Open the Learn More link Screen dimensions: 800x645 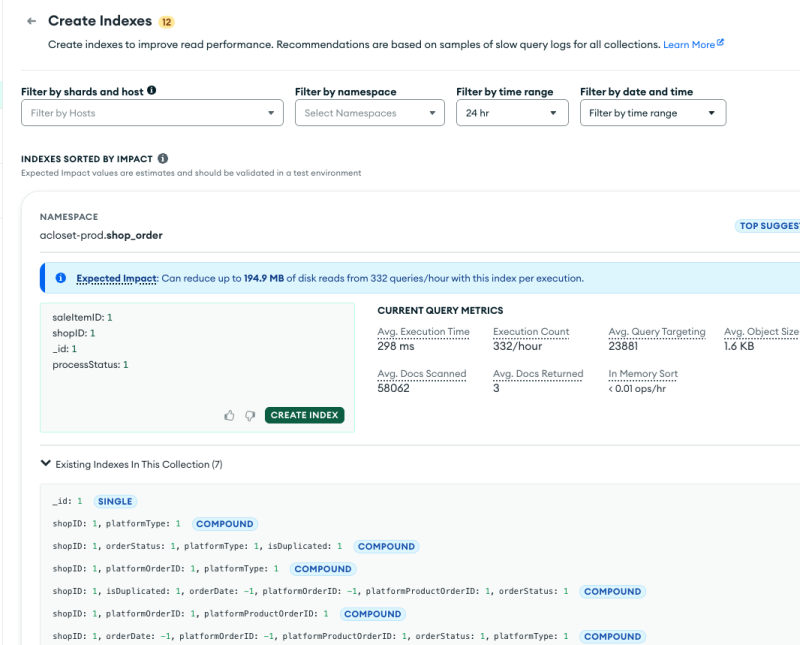pos(689,45)
